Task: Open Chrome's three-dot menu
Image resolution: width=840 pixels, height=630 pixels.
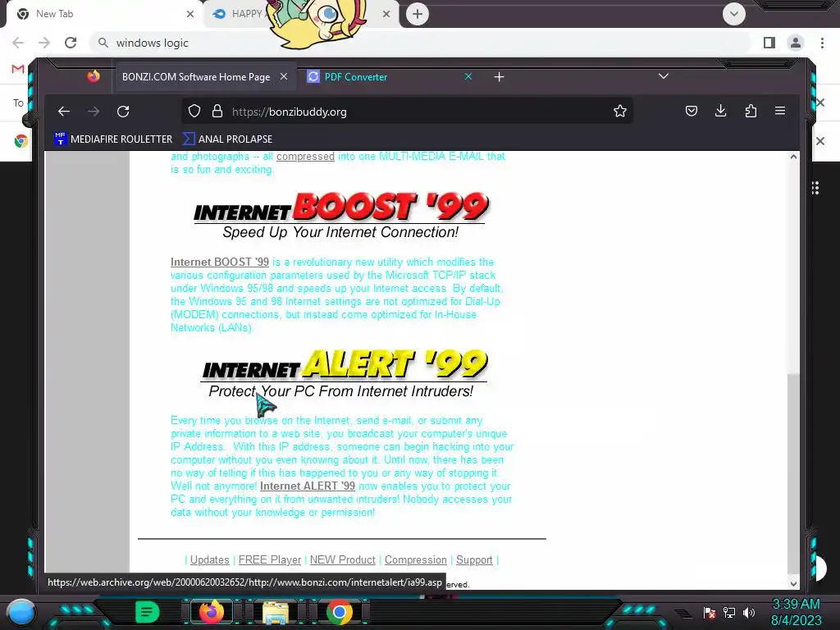Action: (x=822, y=43)
